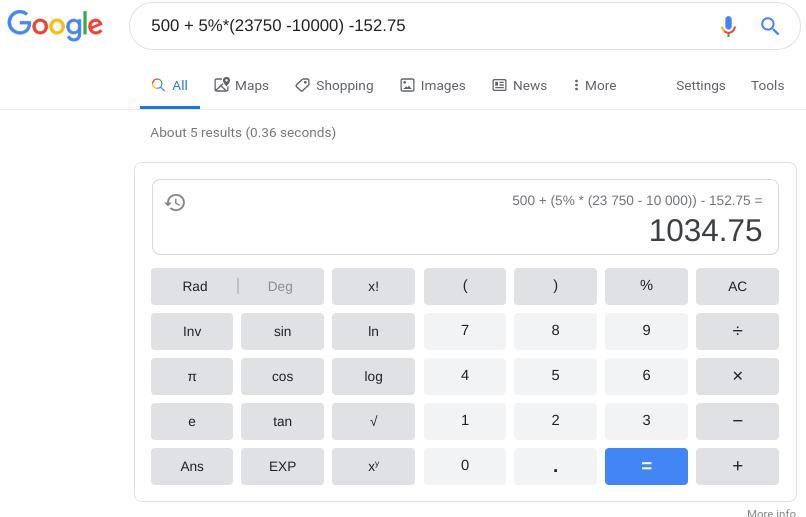Open the Tools search options
Viewport: 806px width, 517px height.
coord(767,86)
